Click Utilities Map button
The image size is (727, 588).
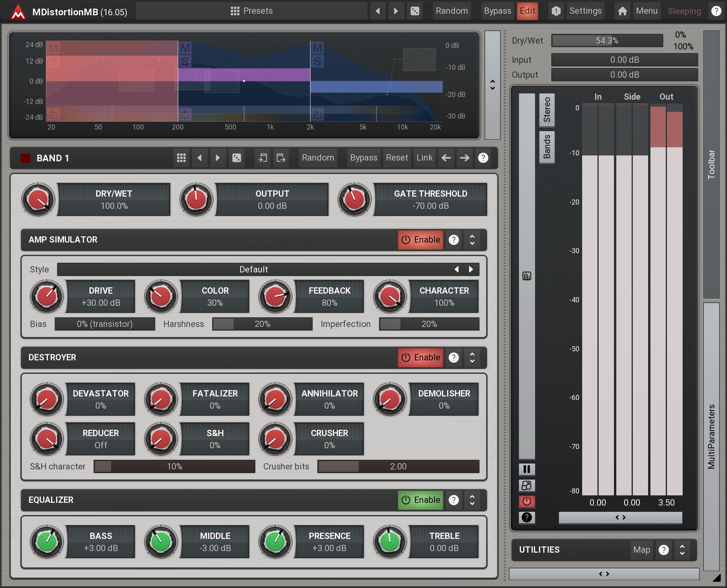click(641, 550)
